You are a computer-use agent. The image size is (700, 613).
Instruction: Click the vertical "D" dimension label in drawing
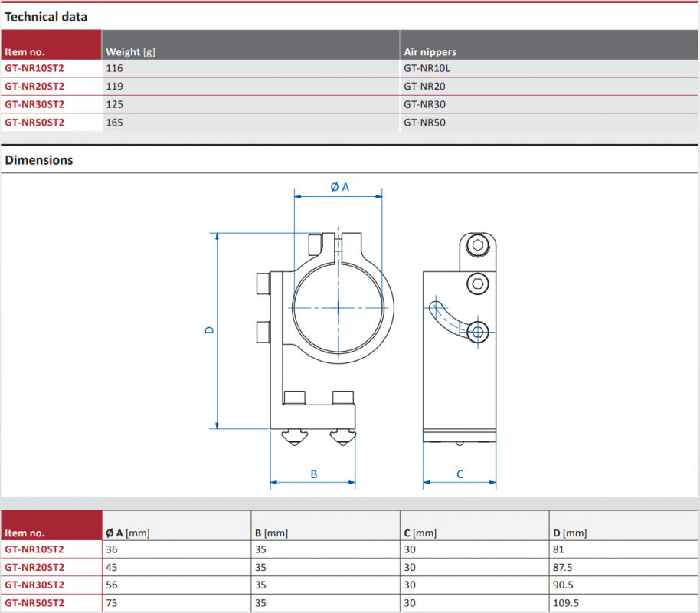point(209,330)
